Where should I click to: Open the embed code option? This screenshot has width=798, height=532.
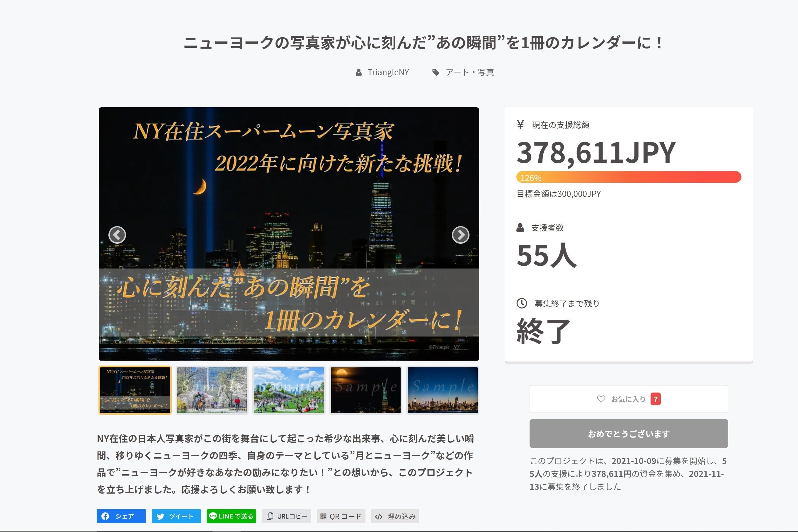(x=395, y=516)
